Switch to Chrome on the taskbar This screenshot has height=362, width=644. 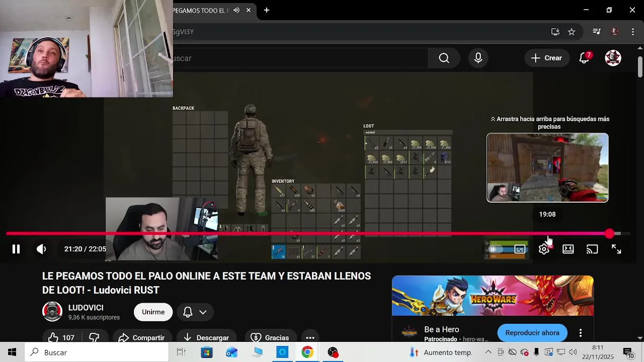coord(307,352)
